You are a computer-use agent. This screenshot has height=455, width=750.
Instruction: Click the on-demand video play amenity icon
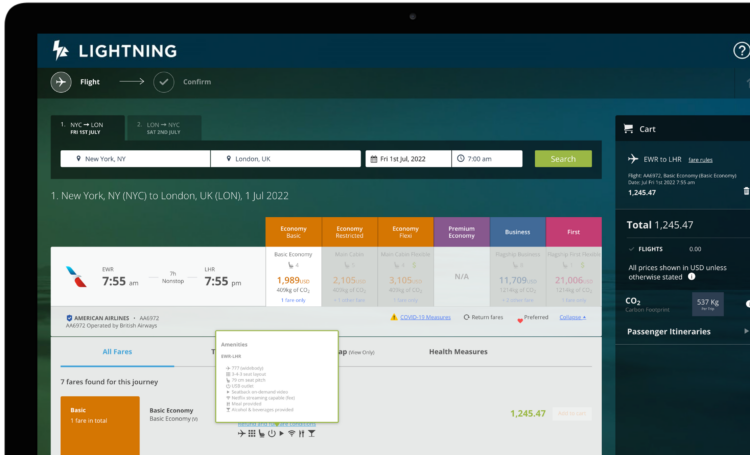[281, 433]
